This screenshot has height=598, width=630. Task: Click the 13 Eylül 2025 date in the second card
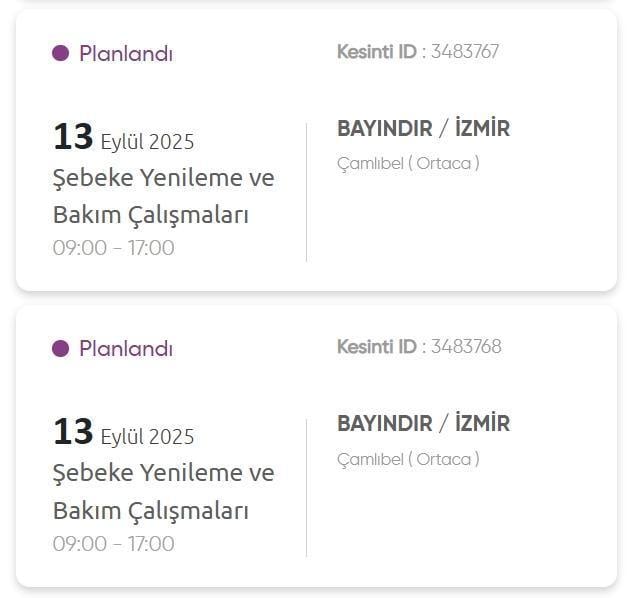pos(124,433)
